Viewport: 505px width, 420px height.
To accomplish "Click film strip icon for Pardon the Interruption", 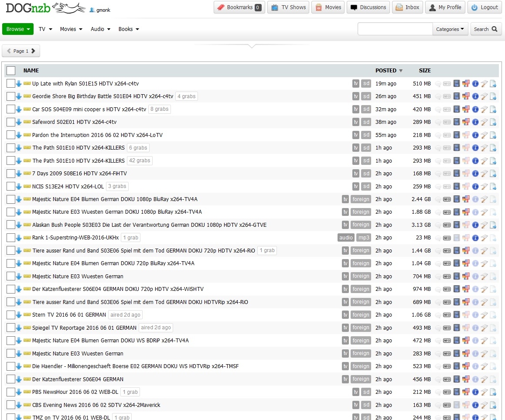I will tap(456, 135).
